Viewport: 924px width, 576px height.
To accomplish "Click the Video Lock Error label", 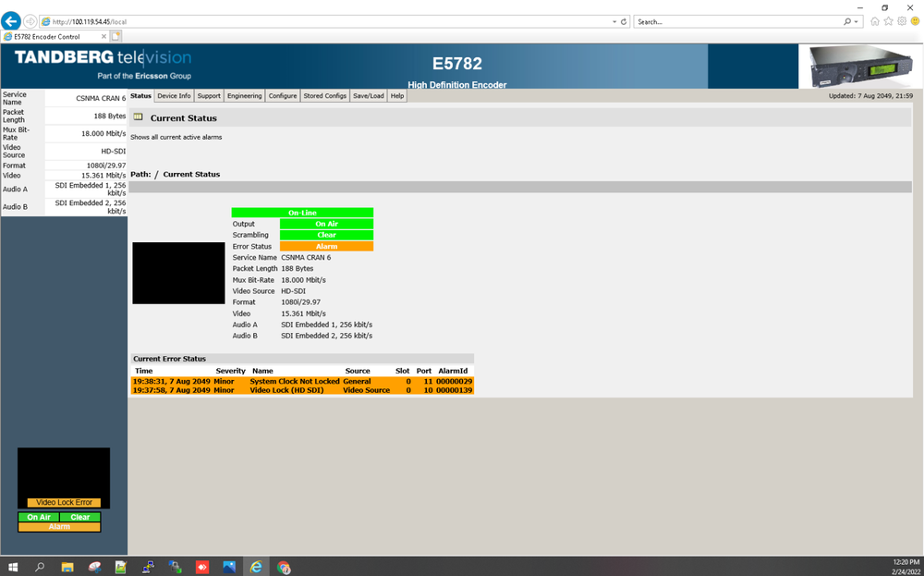I will 64,502.
